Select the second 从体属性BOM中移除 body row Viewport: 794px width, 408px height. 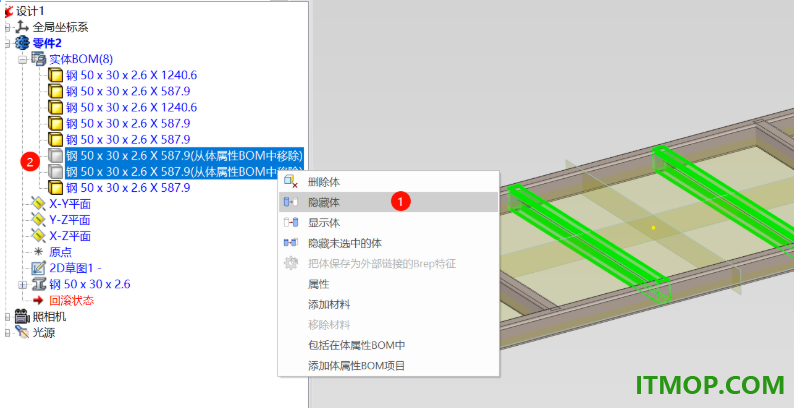(184, 172)
